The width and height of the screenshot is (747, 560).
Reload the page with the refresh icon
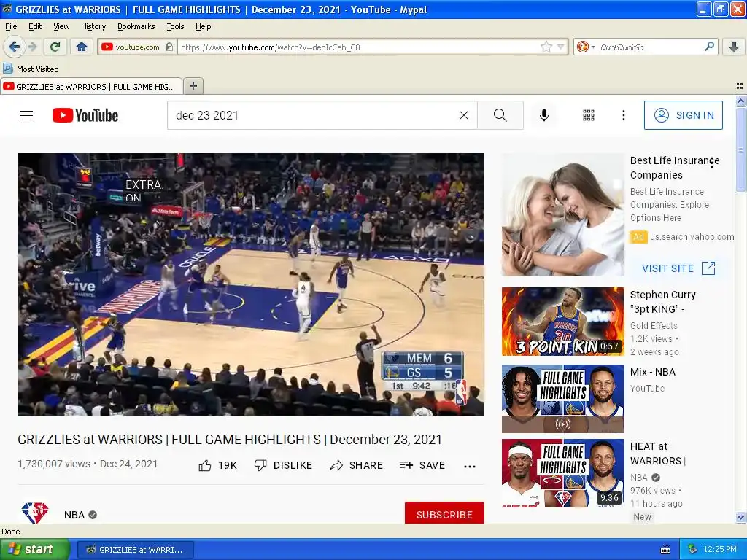(55, 47)
